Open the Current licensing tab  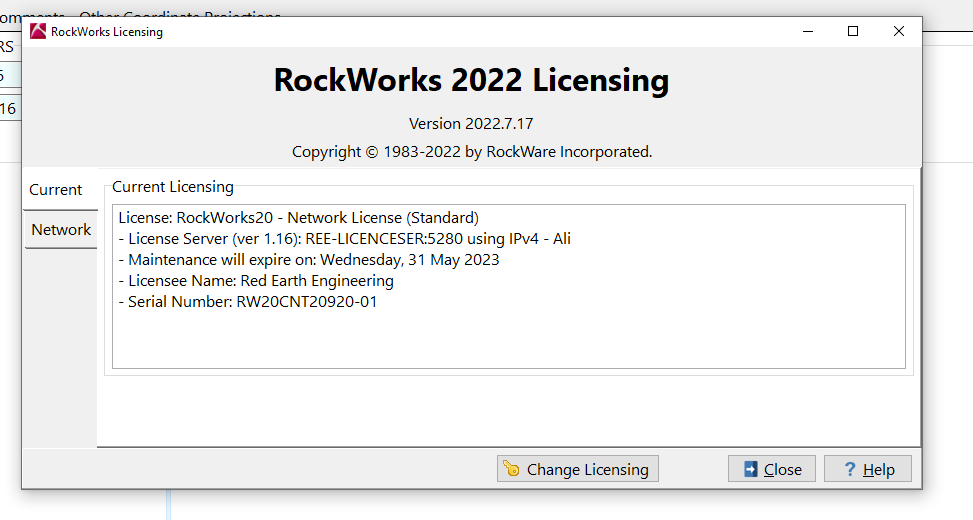[60, 189]
